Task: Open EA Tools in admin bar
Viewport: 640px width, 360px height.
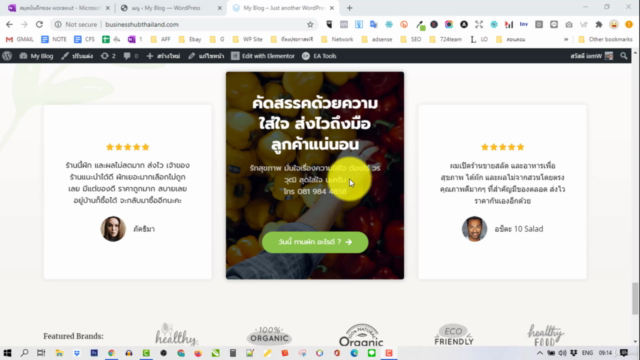Action: 319,56
